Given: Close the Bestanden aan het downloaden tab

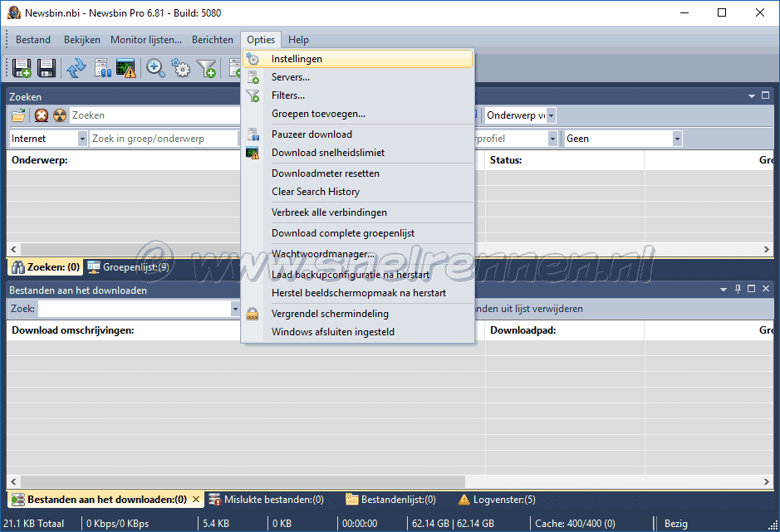Looking at the screenshot, I should click(x=196, y=499).
